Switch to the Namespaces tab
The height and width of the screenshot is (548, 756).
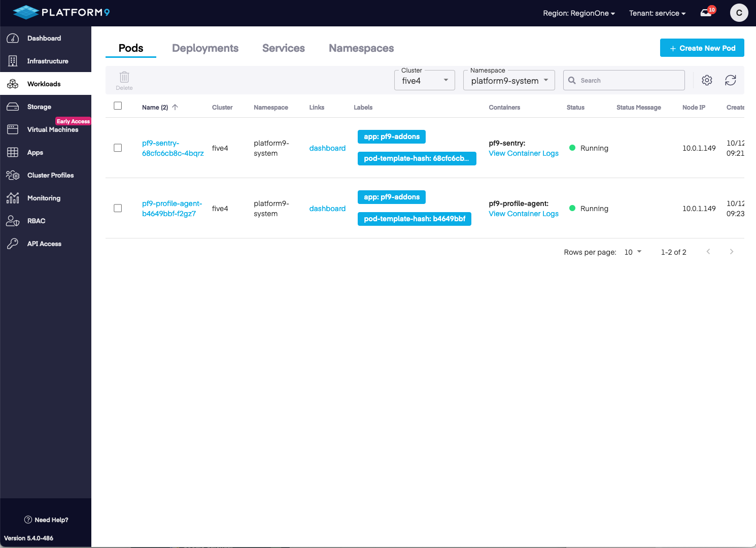tap(361, 48)
